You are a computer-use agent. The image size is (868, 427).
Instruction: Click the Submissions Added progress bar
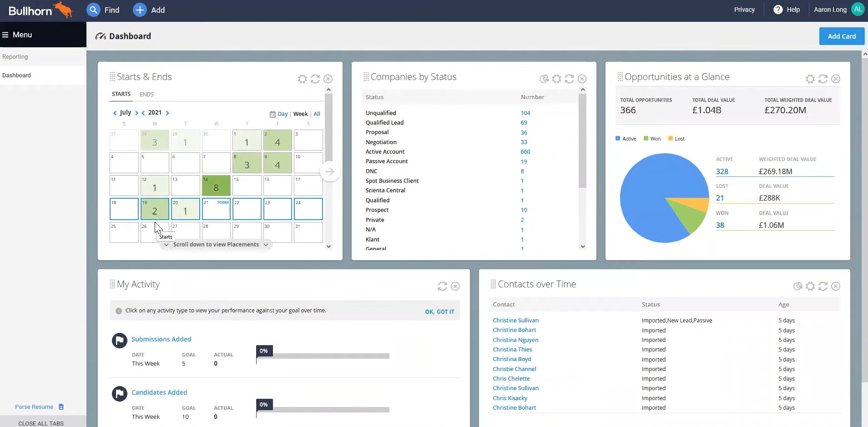(323, 356)
